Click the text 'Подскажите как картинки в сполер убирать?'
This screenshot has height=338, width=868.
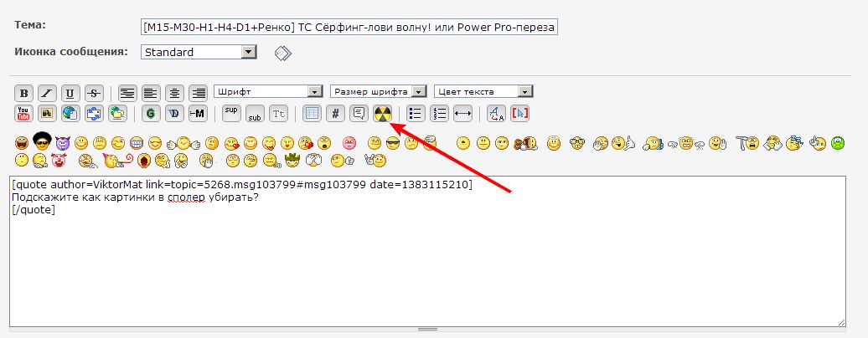pos(136,197)
